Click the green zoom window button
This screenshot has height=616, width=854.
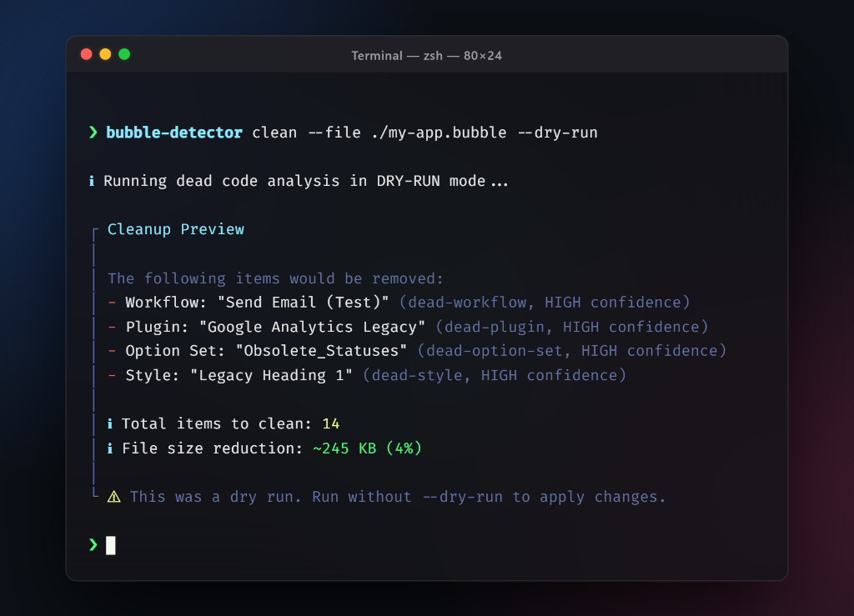point(124,54)
